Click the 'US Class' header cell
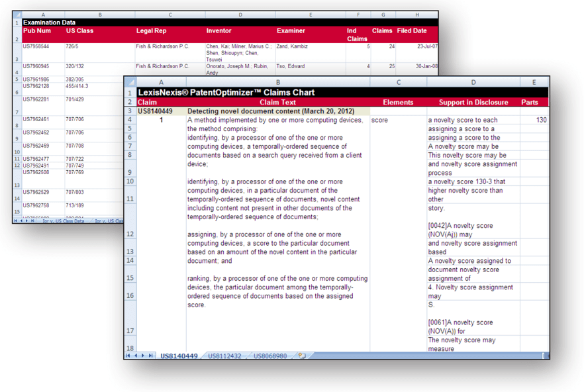 point(100,34)
